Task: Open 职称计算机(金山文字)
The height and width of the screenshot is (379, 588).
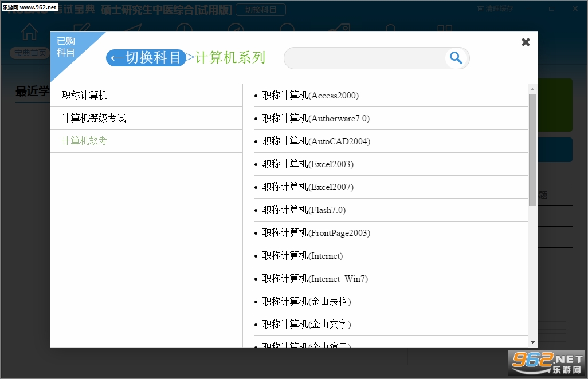Action: pyautogui.click(x=391, y=324)
